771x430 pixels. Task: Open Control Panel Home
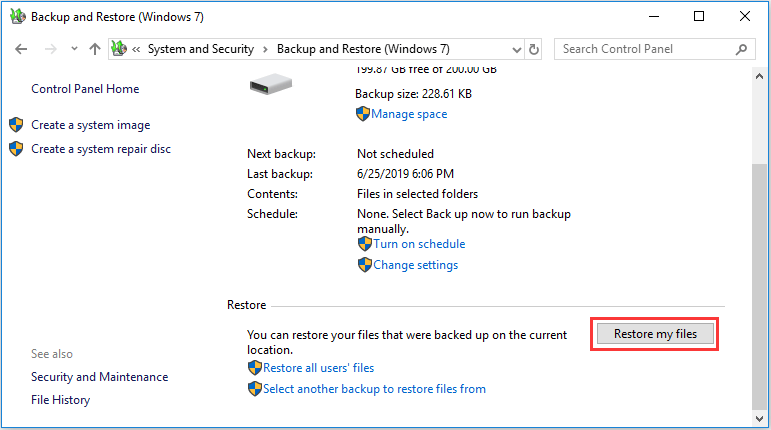[85, 89]
